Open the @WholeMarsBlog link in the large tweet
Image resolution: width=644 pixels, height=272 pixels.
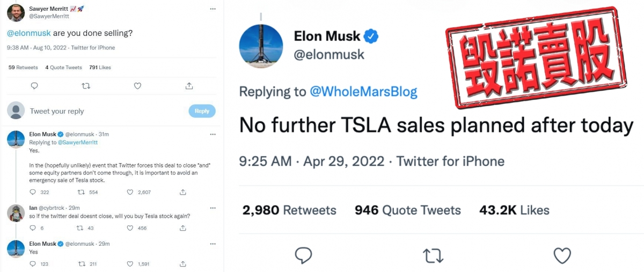click(363, 92)
